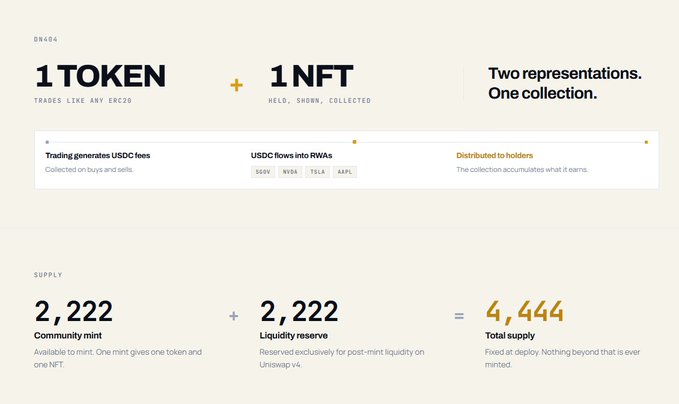
Task: Click the SUPPLY section label
Action: [48, 275]
